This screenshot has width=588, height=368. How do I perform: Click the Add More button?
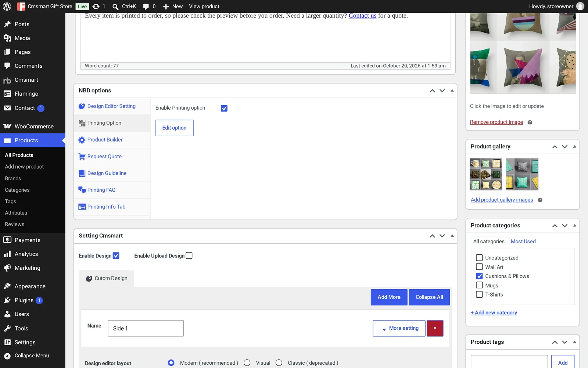[389, 297]
